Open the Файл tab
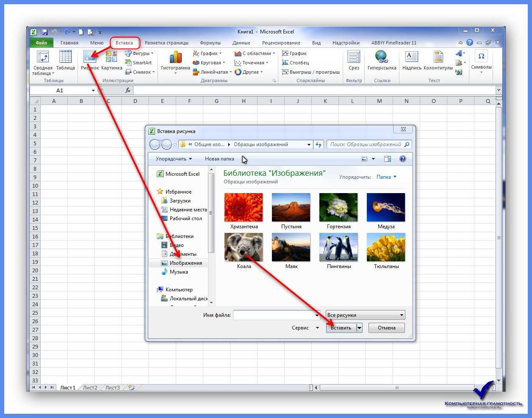Viewport: 532px width, 418px height. point(42,43)
